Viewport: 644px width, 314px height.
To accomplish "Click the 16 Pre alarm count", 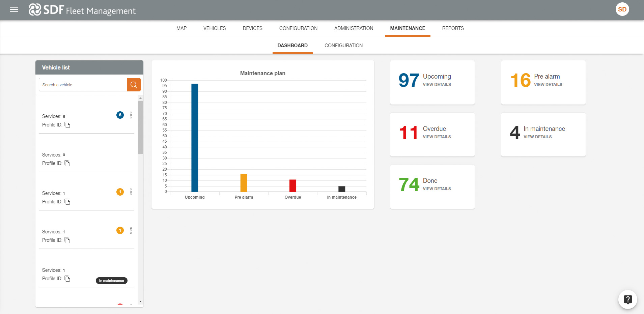I will click(521, 80).
